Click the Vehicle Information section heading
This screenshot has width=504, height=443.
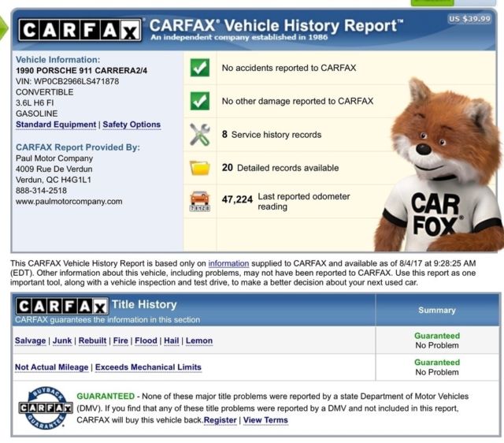tap(57, 60)
